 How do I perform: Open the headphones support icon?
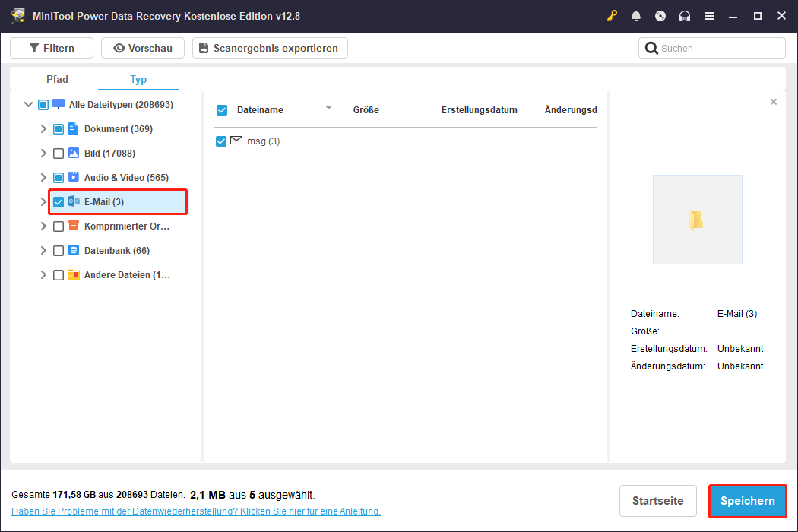(685, 16)
